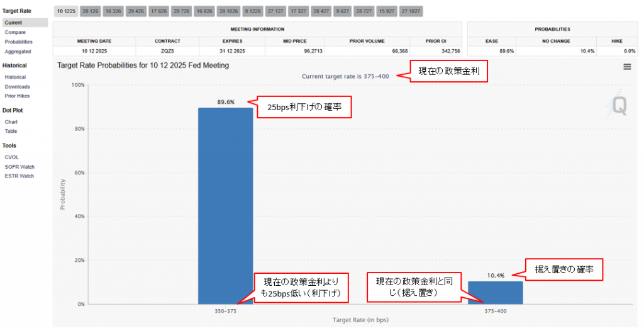The height and width of the screenshot is (333, 644).
Task: Open Dot Plot Chart link
Action: click(x=11, y=121)
